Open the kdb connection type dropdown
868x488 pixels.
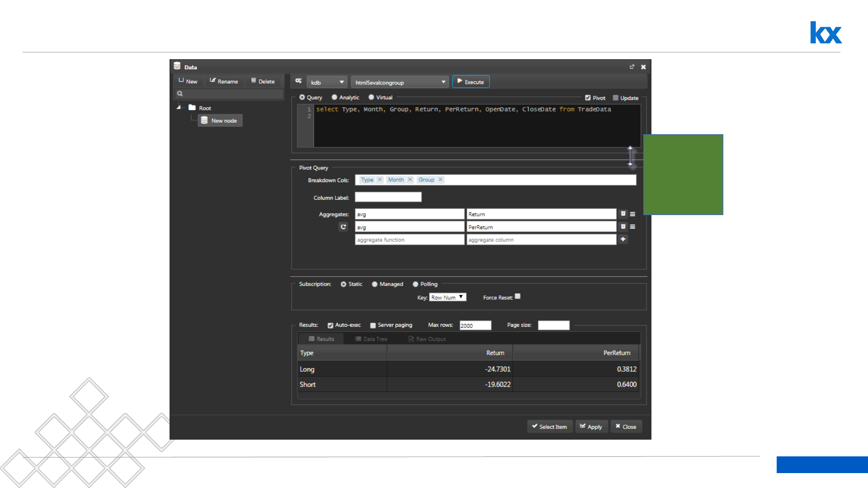[x=327, y=82]
